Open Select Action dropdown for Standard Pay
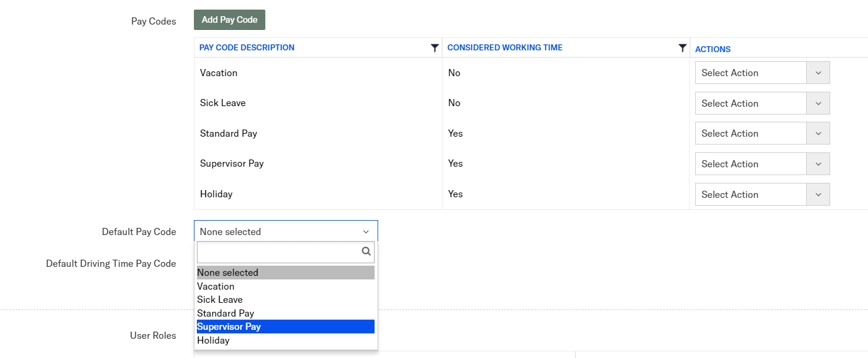Screen dimensions: 868x358 click(x=762, y=133)
